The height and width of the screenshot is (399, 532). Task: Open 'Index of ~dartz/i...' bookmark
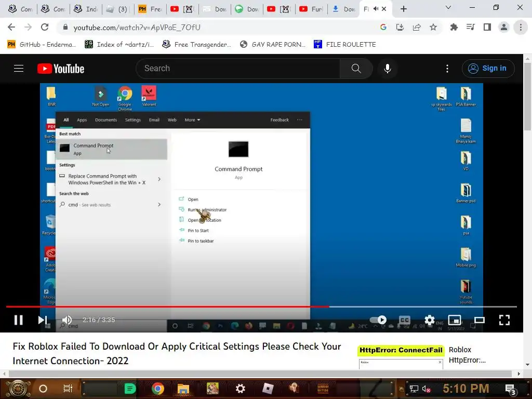pyautogui.click(x=119, y=45)
